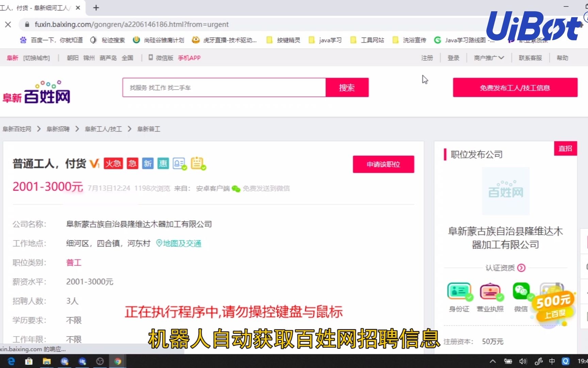
Task: Close the current browser tab
Action: click(x=78, y=7)
